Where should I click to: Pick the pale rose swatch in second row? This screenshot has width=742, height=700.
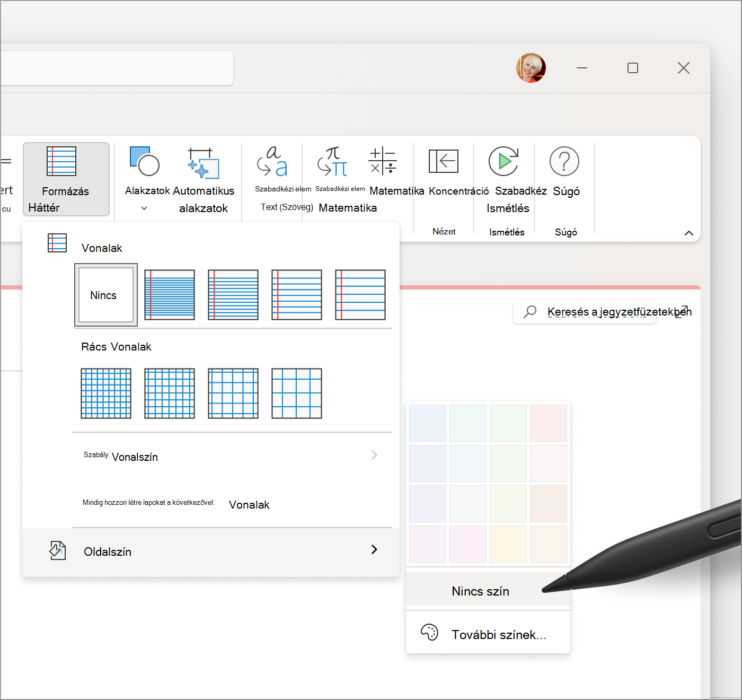coord(549,463)
